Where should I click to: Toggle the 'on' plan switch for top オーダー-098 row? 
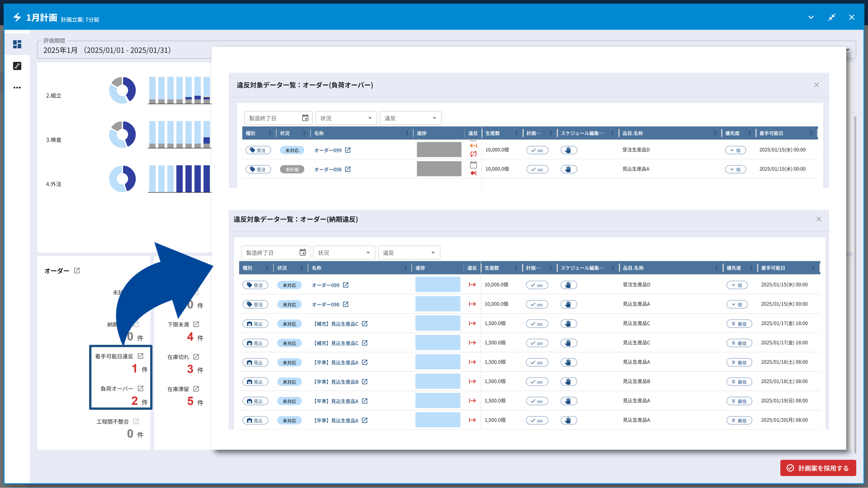537,169
